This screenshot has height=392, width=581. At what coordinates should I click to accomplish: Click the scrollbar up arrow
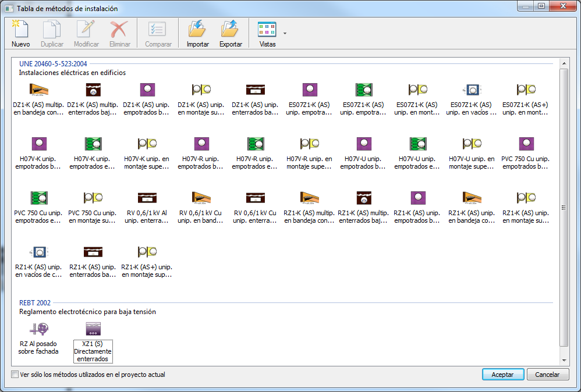click(x=564, y=63)
